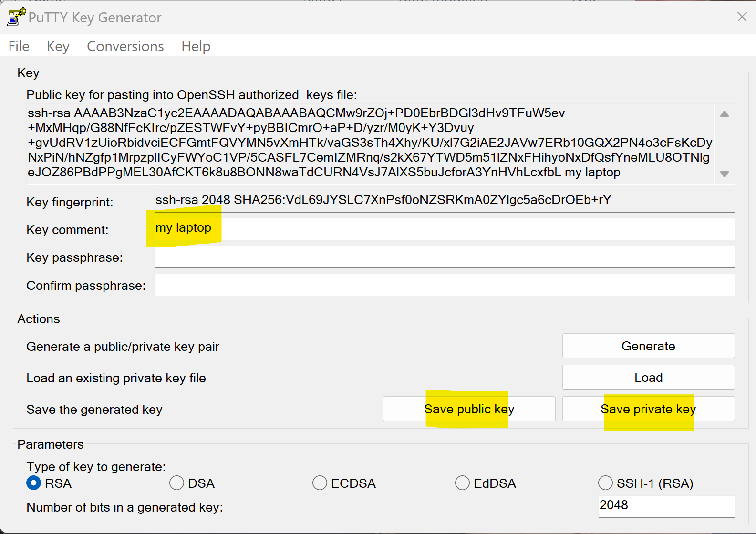Open the Conversions menu

pyautogui.click(x=125, y=46)
